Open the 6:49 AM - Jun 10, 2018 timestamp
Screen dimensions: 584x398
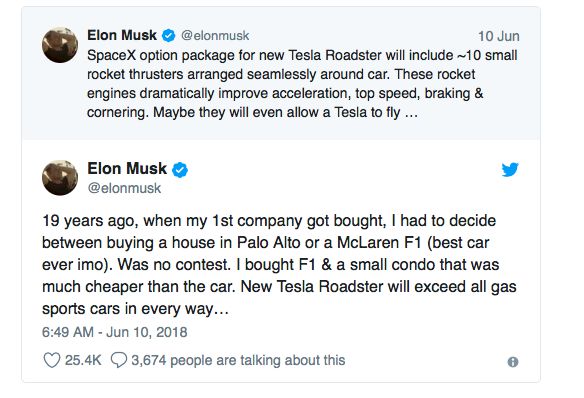pos(115,332)
